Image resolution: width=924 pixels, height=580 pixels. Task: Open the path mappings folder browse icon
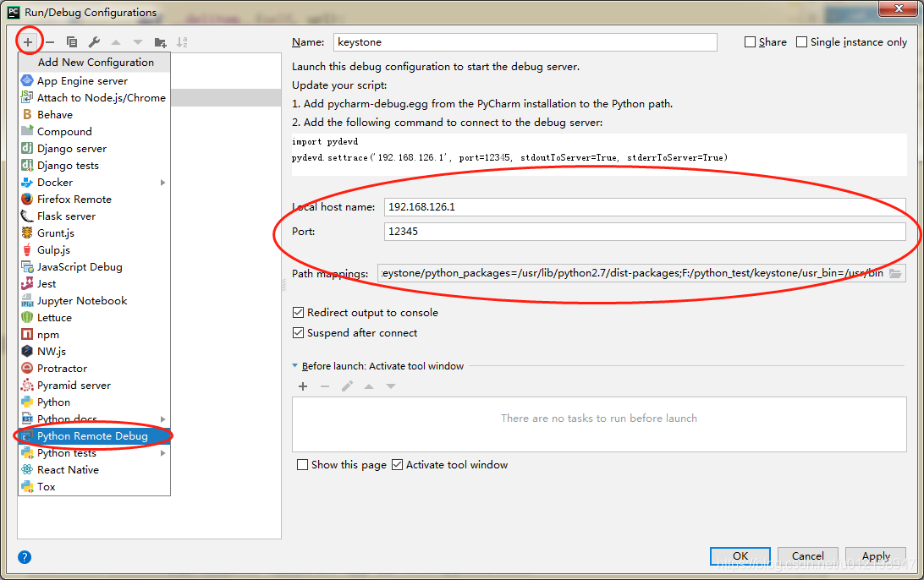(896, 273)
